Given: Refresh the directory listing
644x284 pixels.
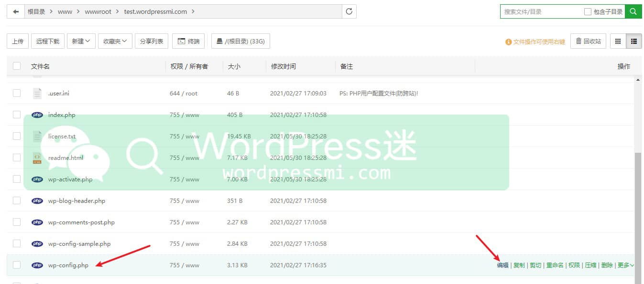Looking at the screenshot, I should [349, 12].
